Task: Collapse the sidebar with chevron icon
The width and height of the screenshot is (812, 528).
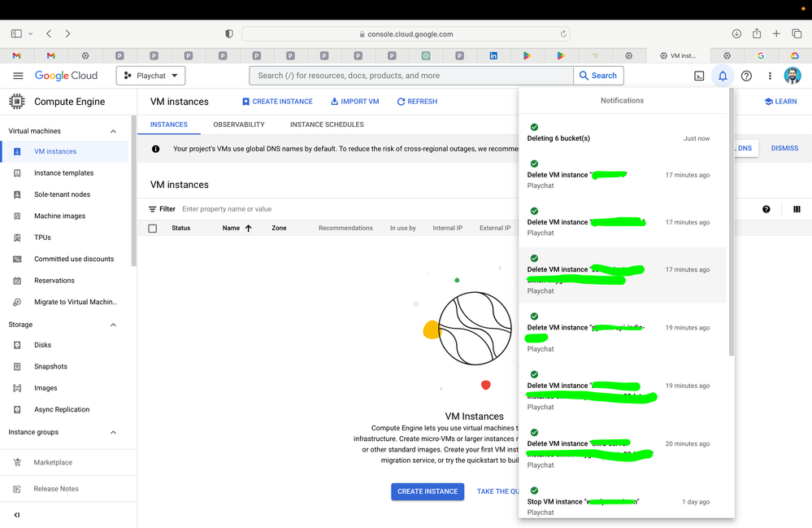Action: tap(16, 515)
